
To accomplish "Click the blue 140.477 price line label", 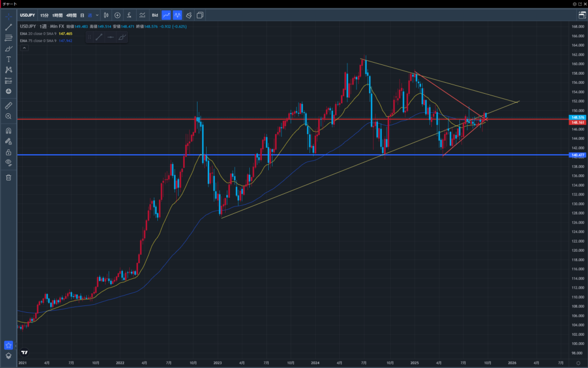I will [576, 155].
